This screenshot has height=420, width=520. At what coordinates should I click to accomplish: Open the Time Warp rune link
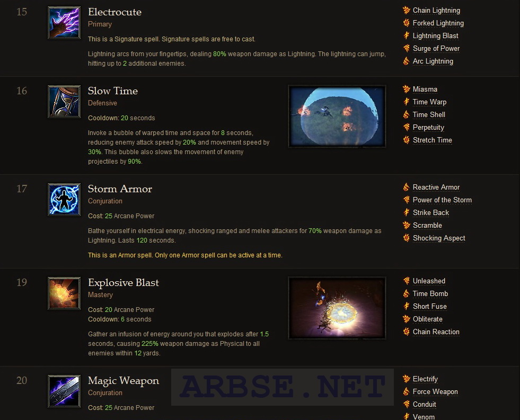429,102
